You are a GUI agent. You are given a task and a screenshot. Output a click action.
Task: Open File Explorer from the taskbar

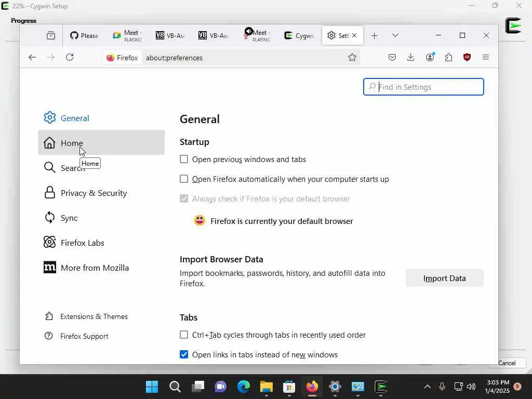click(267, 386)
